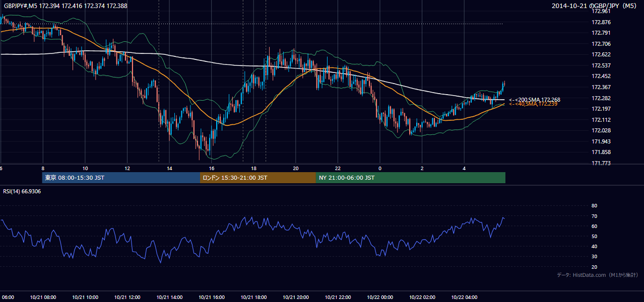The height and width of the screenshot is (302, 644).
Task: Click the 10/21 22:00 bottom axis label
Action: (x=338, y=297)
